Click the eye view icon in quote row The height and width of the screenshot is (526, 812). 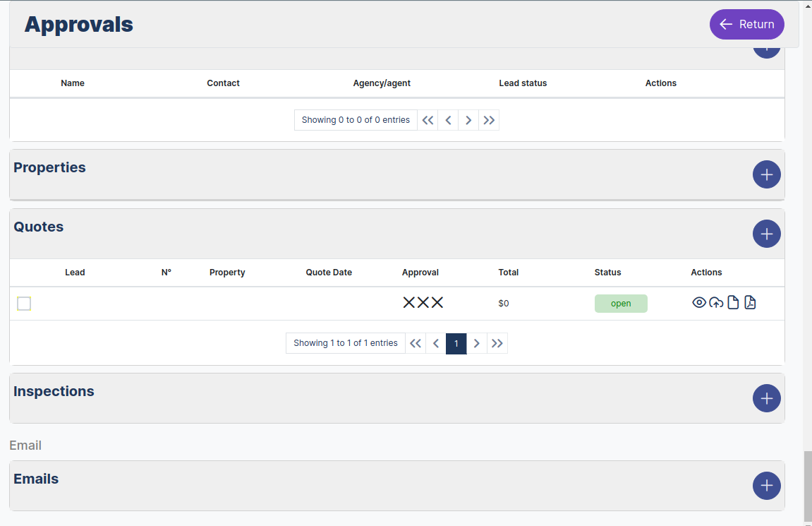click(x=699, y=303)
